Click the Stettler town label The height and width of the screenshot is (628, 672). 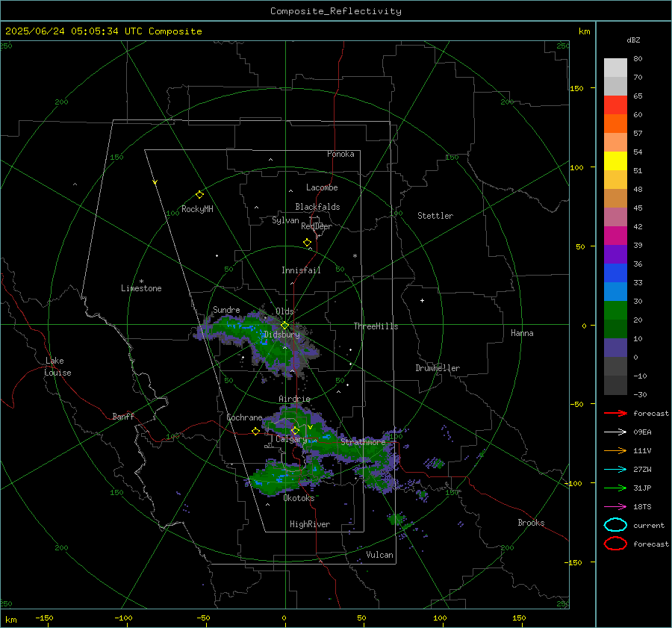(x=435, y=216)
